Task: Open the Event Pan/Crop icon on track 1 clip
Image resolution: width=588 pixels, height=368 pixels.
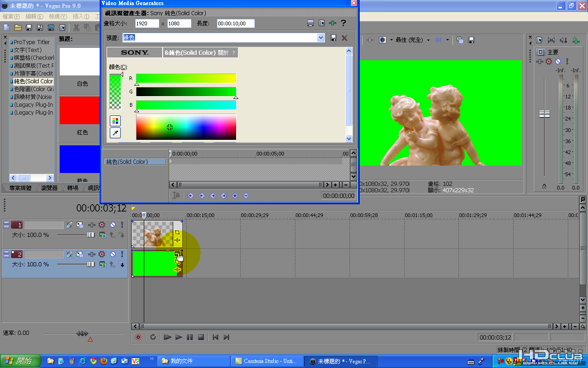Action: point(177,233)
